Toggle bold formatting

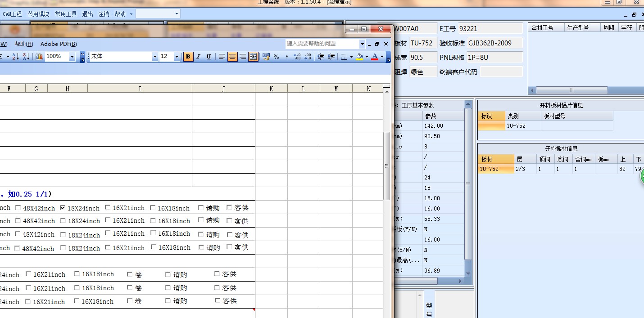pos(188,57)
